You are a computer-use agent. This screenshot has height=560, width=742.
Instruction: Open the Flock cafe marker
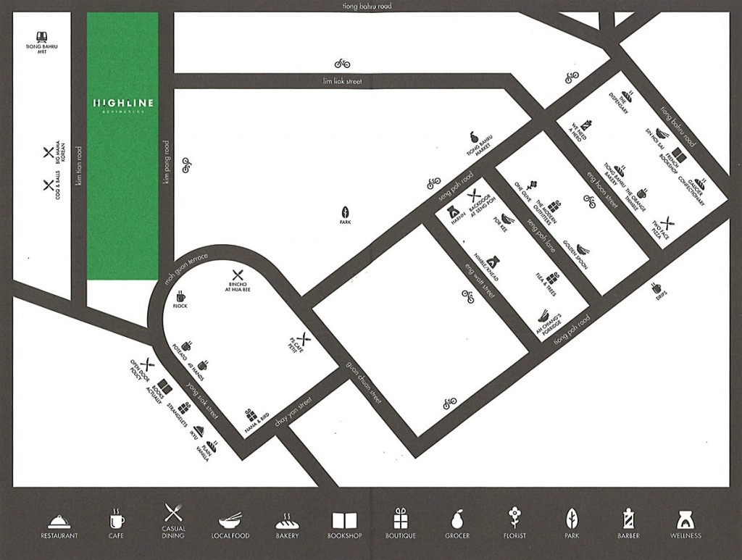click(180, 296)
